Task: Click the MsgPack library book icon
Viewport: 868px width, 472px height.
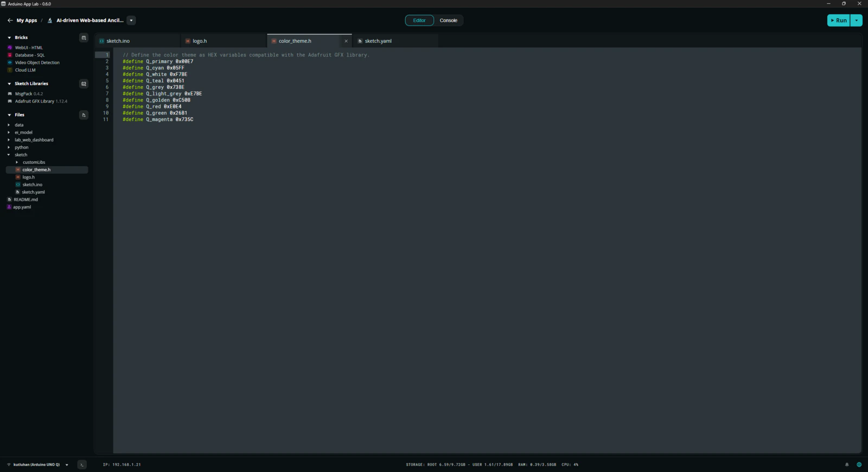Action: pos(10,94)
